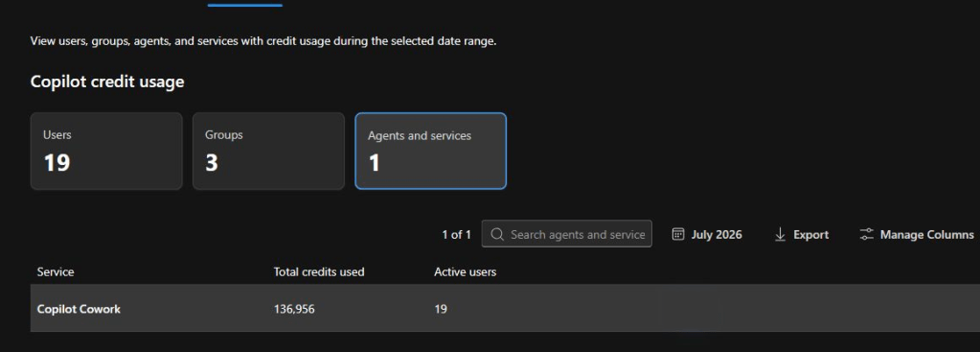
Task: Click the description text about credit usage
Action: coord(263,42)
